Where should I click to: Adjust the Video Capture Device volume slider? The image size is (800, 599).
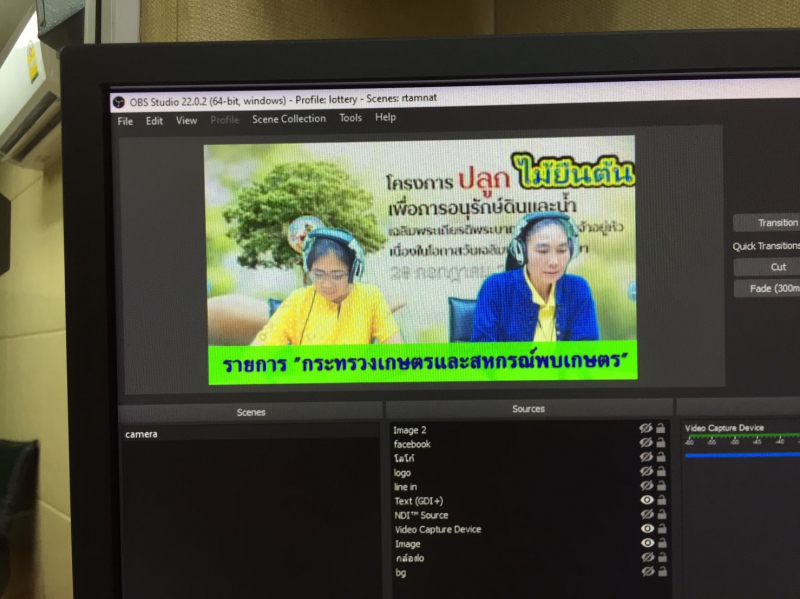742,454
